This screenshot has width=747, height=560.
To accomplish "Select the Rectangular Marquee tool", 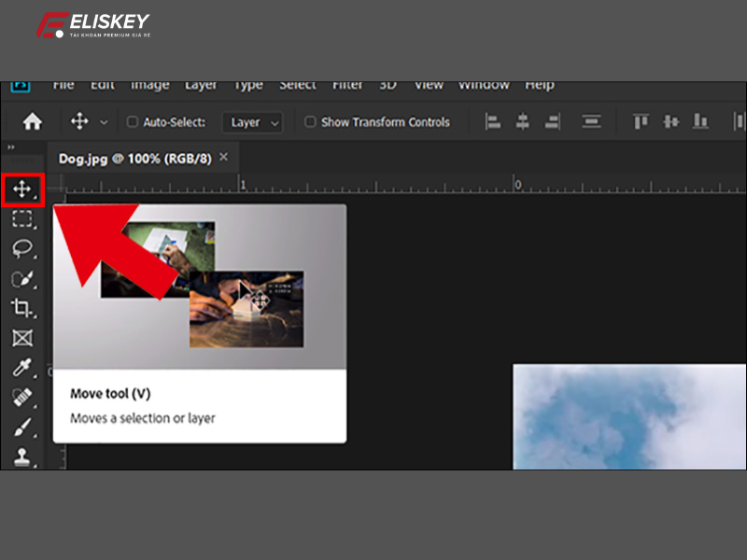I will (22, 220).
